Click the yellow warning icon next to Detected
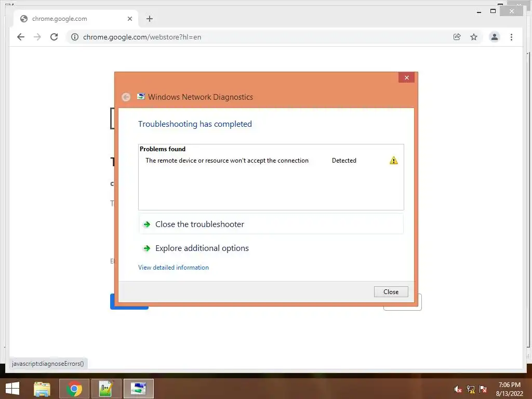This screenshot has width=532, height=399. coord(394,161)
